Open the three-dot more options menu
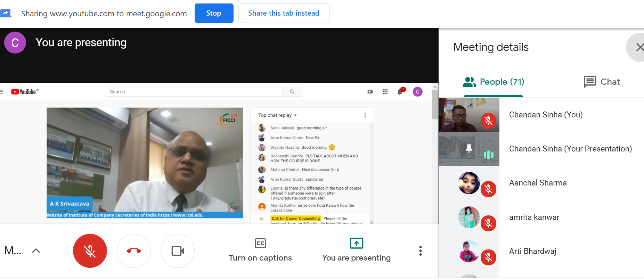The height and width of the screenshot is (280, 644). click(x=420, y=251)
